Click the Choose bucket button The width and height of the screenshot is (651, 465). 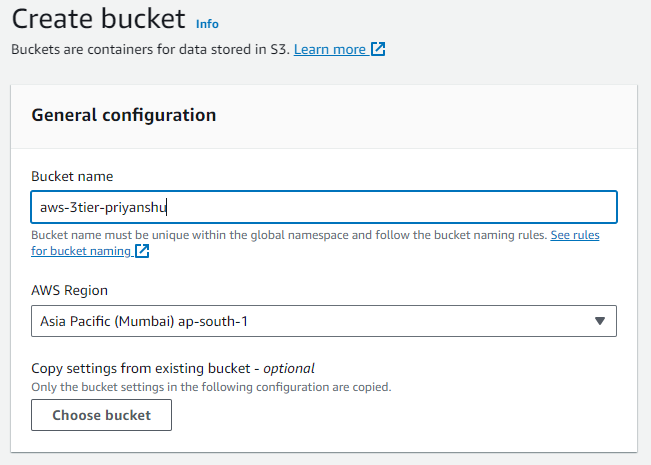101,415
